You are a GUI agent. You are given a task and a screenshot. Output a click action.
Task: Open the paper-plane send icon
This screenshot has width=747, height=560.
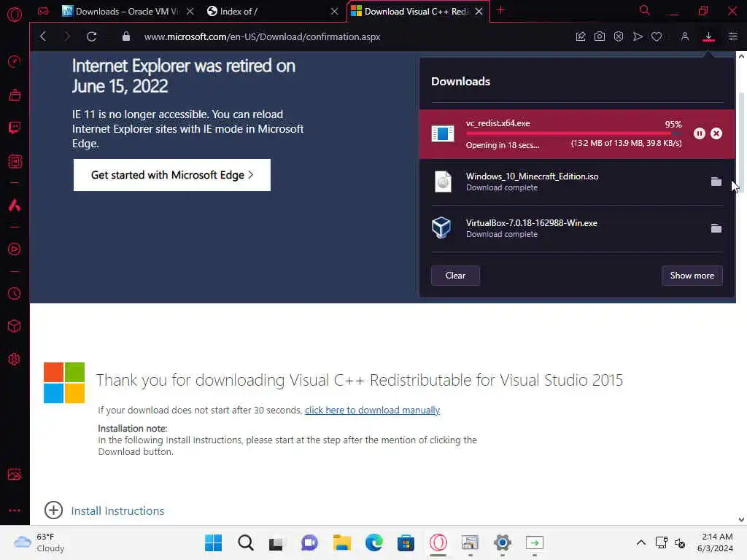click(638, 36)
